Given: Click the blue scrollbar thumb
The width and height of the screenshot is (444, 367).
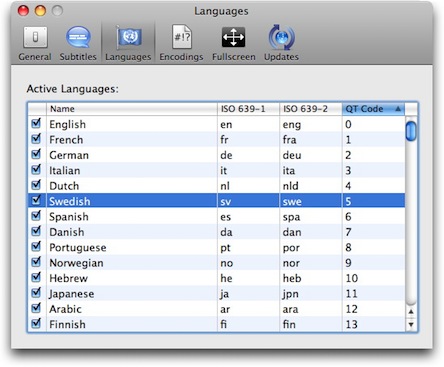Looking at the screenshot, I should pyautogui.click(x=411, y=131).
